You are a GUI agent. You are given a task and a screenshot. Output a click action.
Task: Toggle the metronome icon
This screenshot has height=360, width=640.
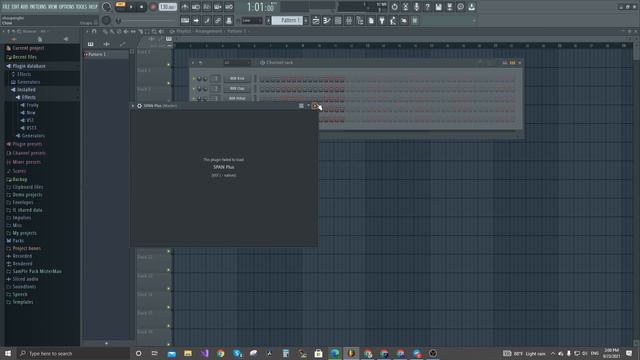click(185, 7)
